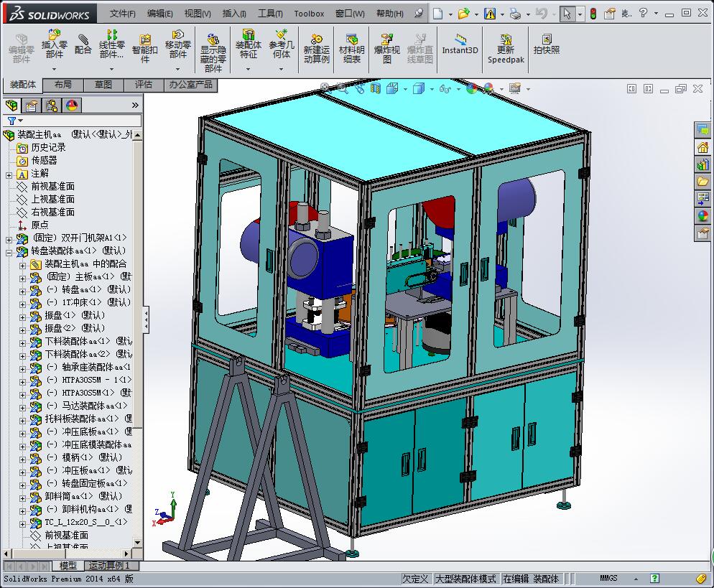Switch to PropertyManager tab icon
This screenshot has width=714, height=588.
click(31, 106)
